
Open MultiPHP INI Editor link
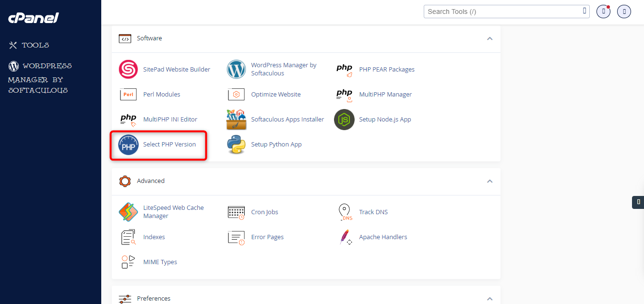pos(170,120)
